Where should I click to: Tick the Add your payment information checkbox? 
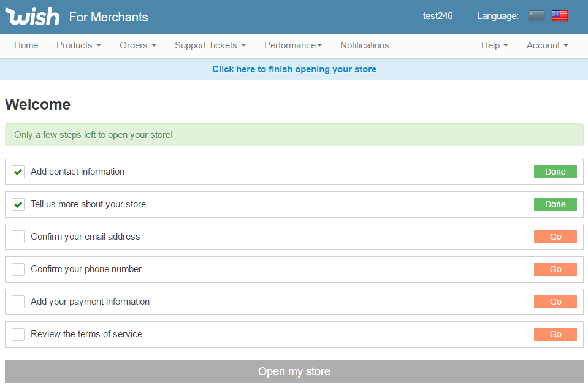pyautogui.click(x=18, y=302)
